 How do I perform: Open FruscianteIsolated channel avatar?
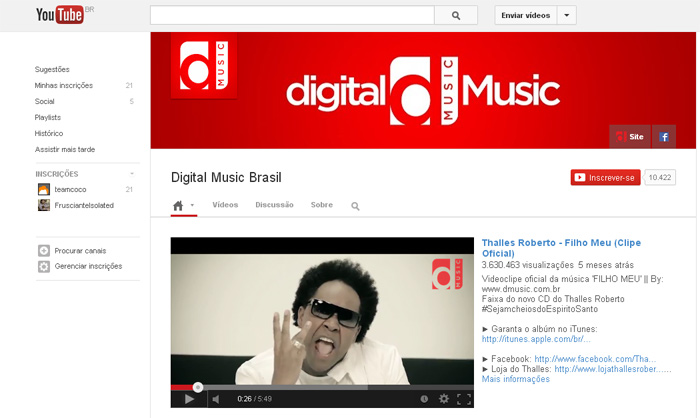point(44,205)
